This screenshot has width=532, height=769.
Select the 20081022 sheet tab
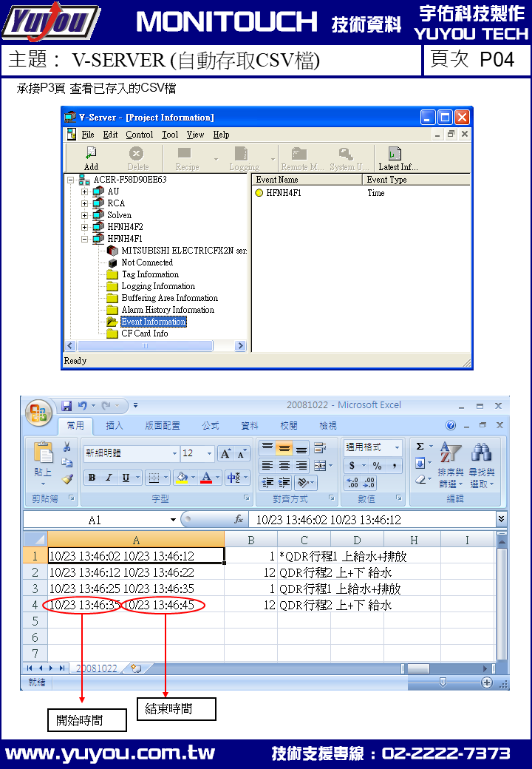tap(97, 668)
